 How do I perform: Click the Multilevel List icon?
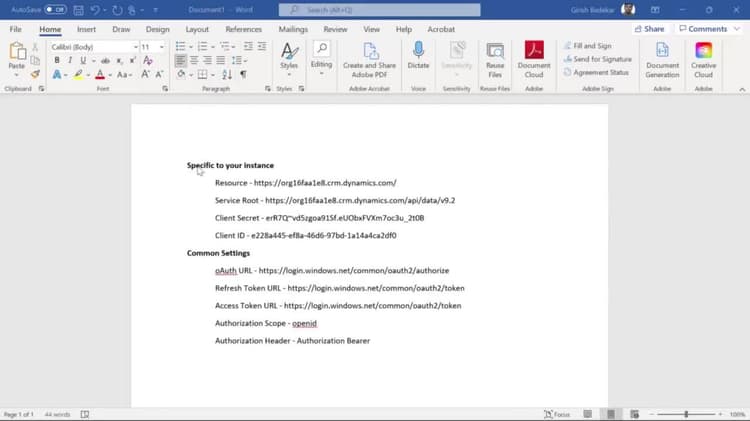224,46
